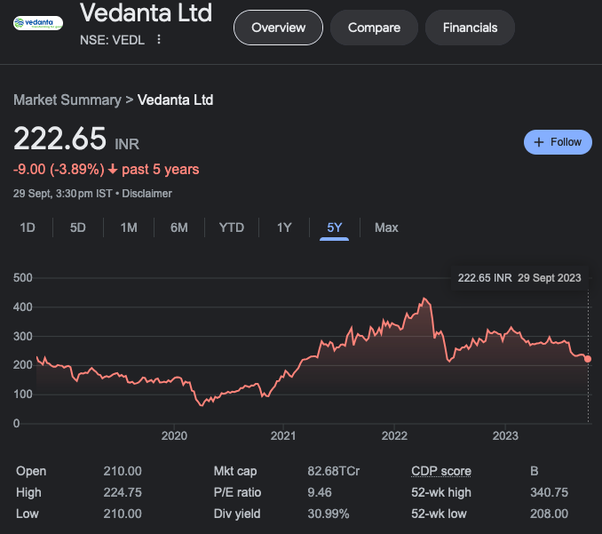Click the endpoint dot on price chart
The width and height of the screenshot is (602, 534).
pos(588,358)
